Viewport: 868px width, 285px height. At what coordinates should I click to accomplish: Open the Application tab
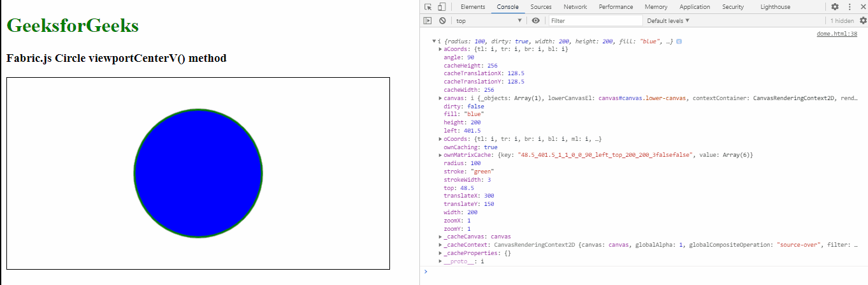[695, 7]
